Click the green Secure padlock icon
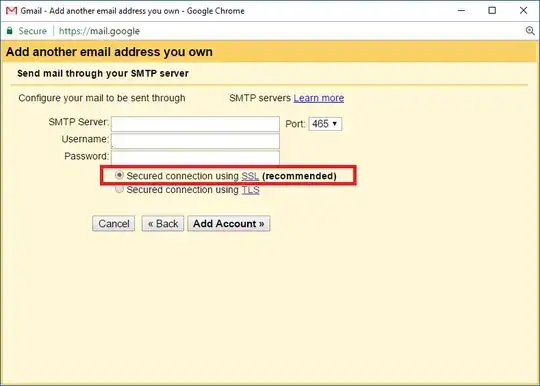Image resolution: width=540 pixels, height=386 pixels. [x=10, y=31]
